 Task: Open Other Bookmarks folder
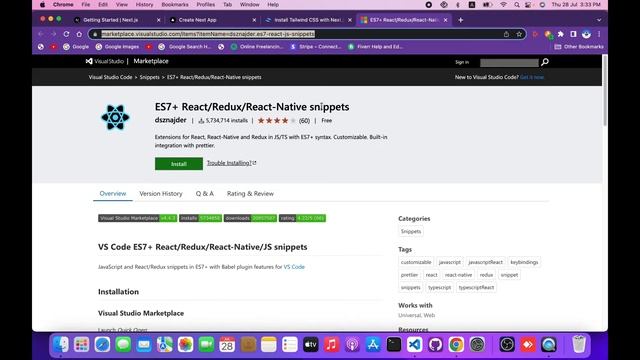pyautogui.click(x=579, y=47)
